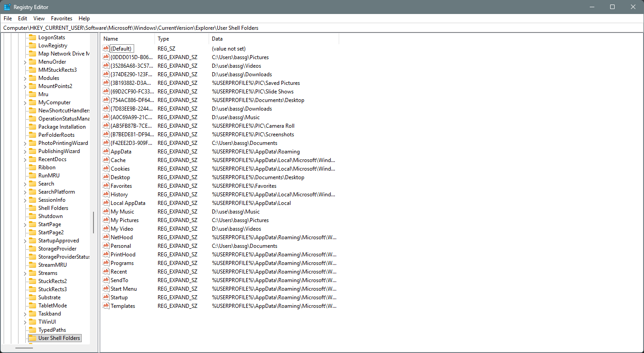This screenshot has height=353, width=644.
Task: Click the Desktop value string icon
Action: coord(106,177)
